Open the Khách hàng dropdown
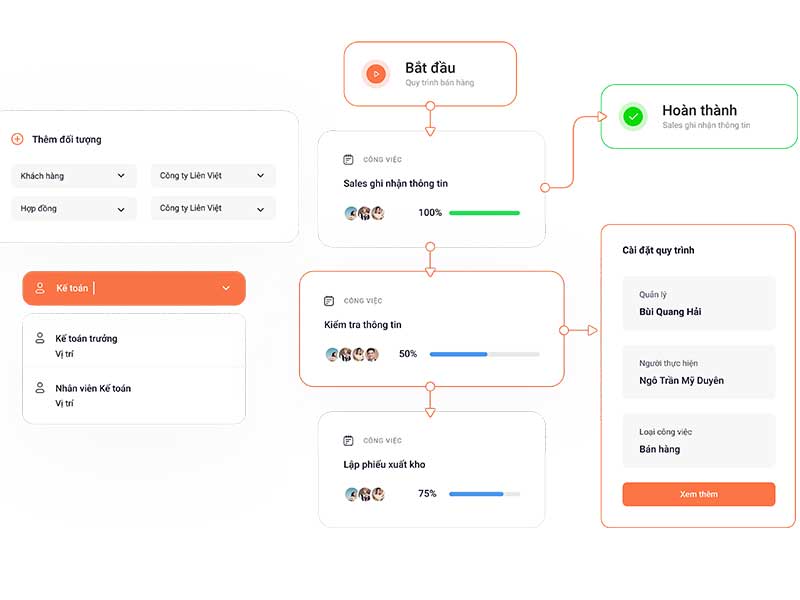800x600 pixels. click(73, 176)
